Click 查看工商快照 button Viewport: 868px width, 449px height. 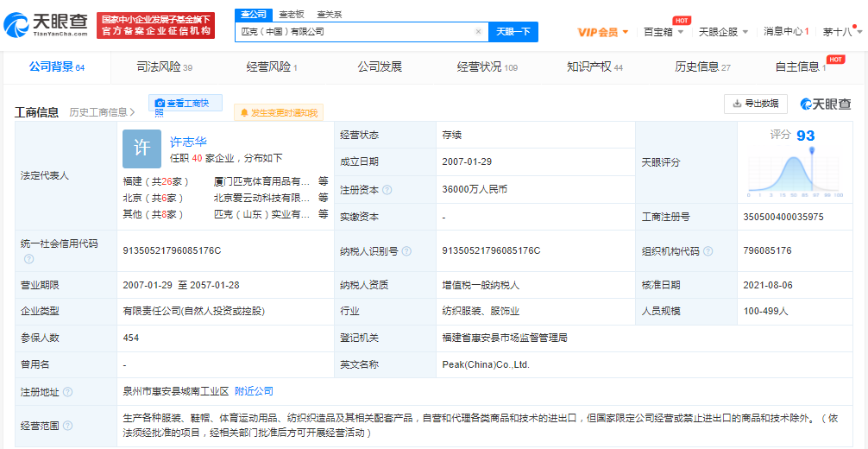pos(185,103)
